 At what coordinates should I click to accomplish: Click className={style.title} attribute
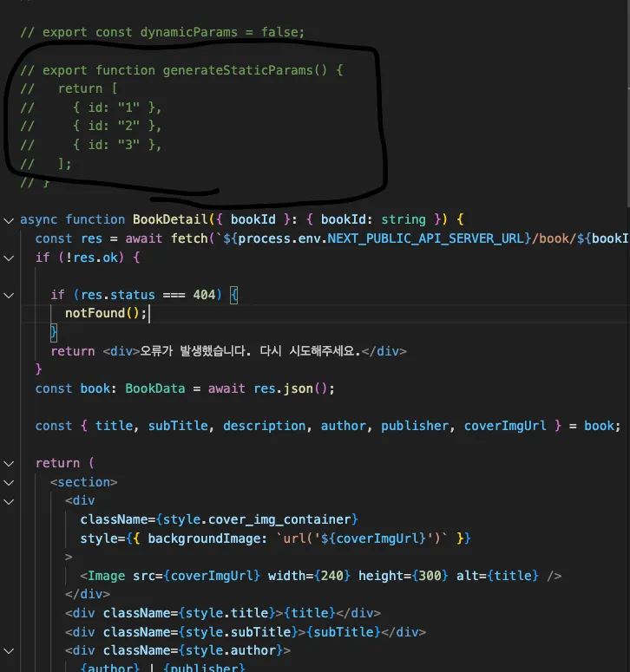[189, 613]
